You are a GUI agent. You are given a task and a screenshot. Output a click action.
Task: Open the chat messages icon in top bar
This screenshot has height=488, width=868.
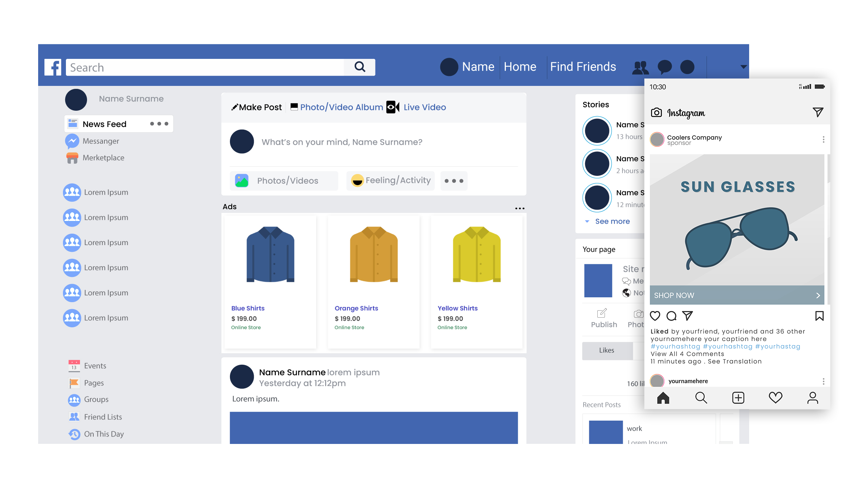pyautogui.click(x=665, y=67)
